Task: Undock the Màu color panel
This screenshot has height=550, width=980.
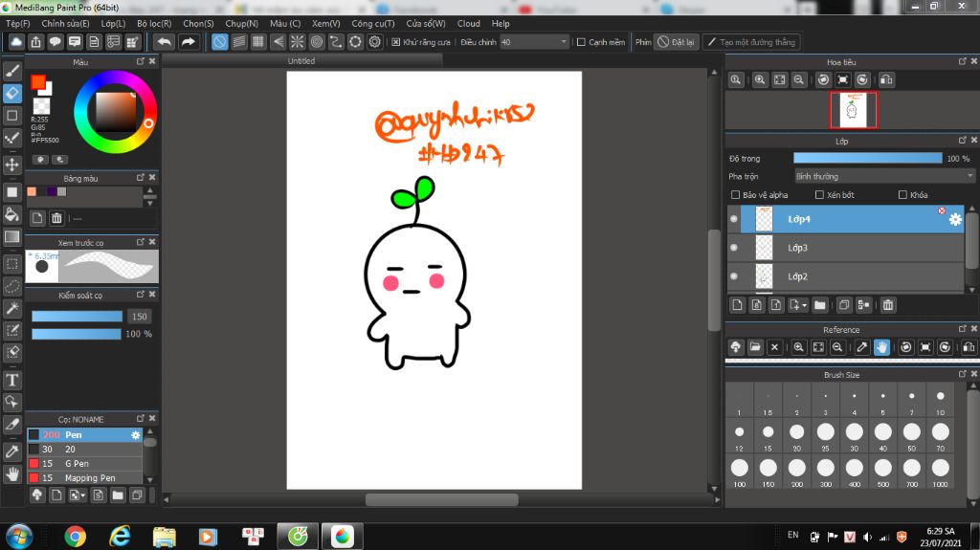Action: tap(140, 61)
